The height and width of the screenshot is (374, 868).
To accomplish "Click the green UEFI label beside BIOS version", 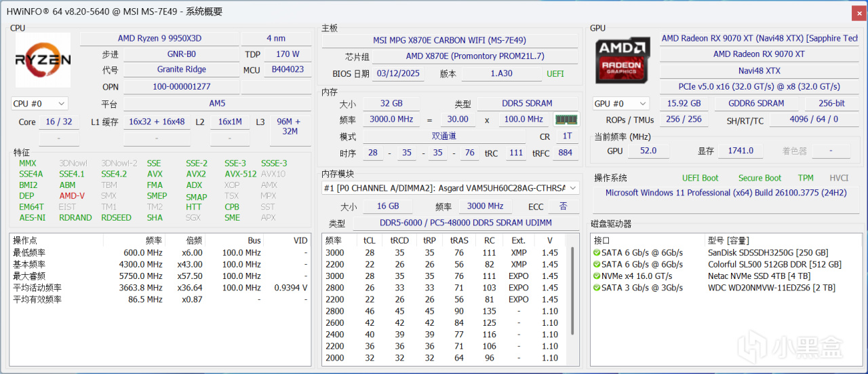I will pos(555,74).
